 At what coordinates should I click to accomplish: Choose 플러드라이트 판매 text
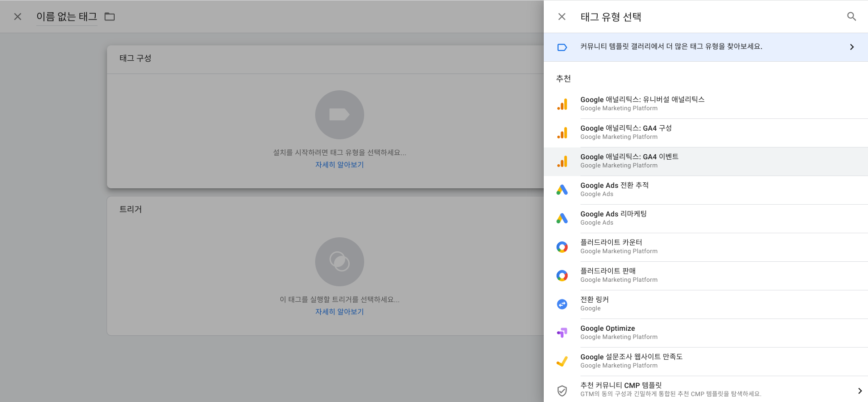click(x=608, y=271)
